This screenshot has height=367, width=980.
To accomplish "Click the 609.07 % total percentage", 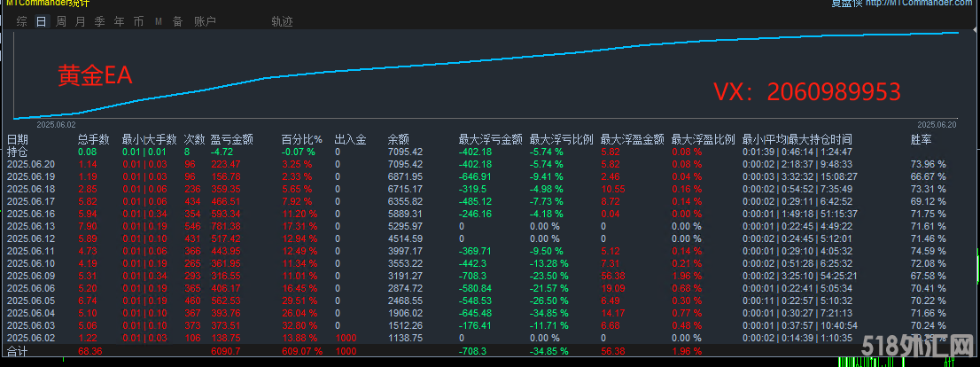I will pyautogui.click(x=301, y=352).
